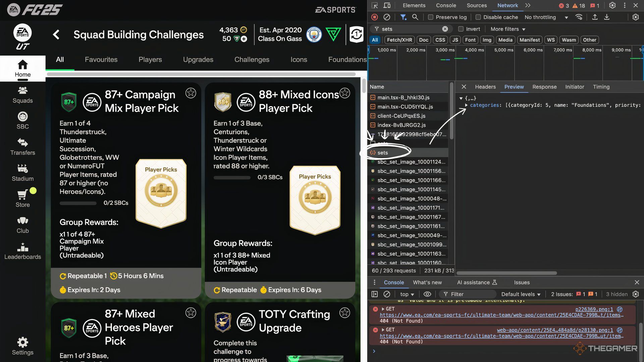Clear the sets filter text
Viewport: 644px width, 362px height.
click(445, 29)
